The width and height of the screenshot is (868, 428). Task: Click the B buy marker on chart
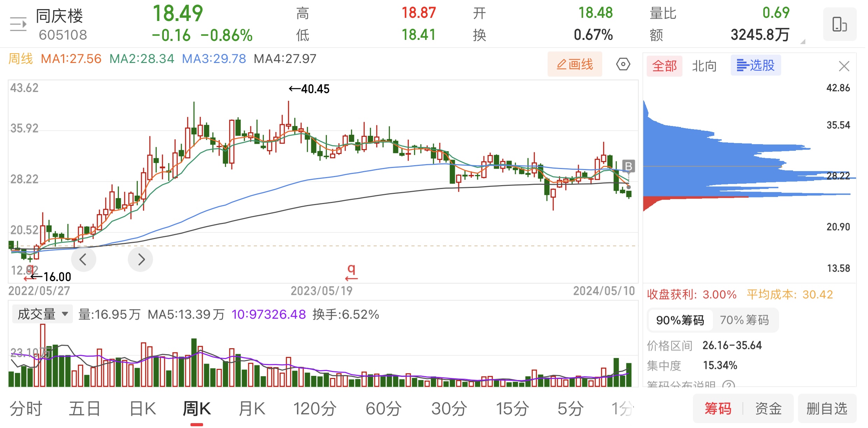pos(629,166)
